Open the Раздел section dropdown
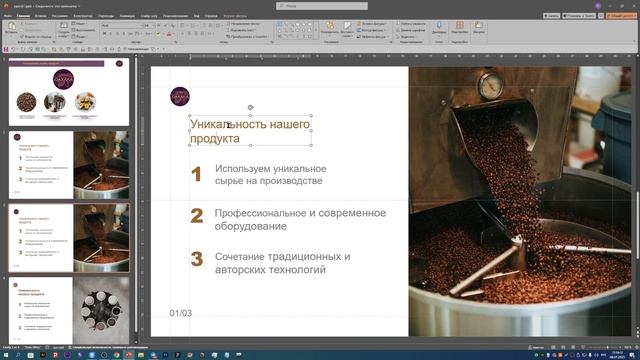 point(80,36)
